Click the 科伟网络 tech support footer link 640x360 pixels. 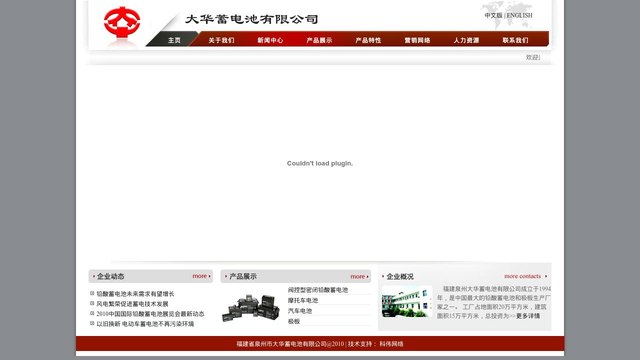click(391, 344)
